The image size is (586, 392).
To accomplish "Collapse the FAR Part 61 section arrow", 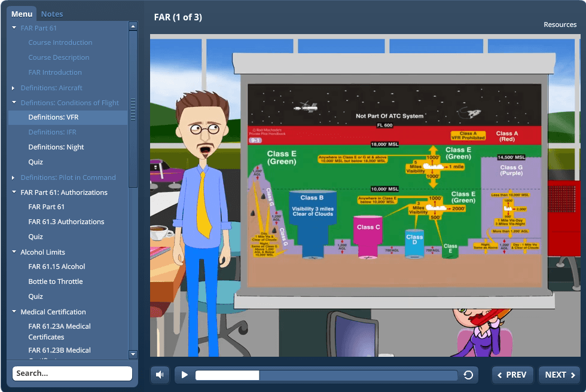I will [x=14, y=28].
